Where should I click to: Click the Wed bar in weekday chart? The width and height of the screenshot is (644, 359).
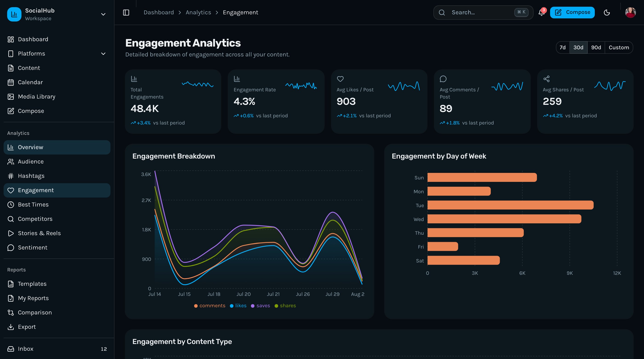coord(504,219)
